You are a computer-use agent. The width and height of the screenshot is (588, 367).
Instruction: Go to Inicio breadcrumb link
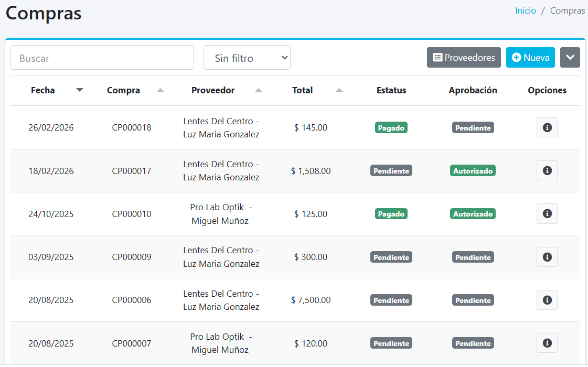(x=525, y=10)
